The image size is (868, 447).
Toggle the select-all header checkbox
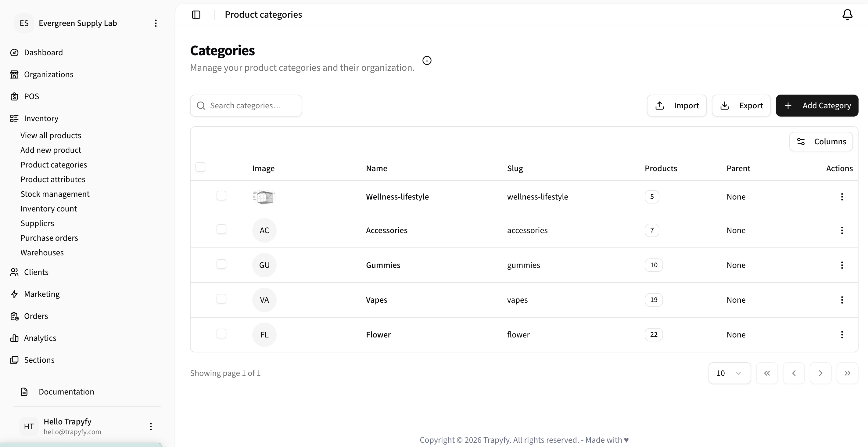(x=200, y=167)
